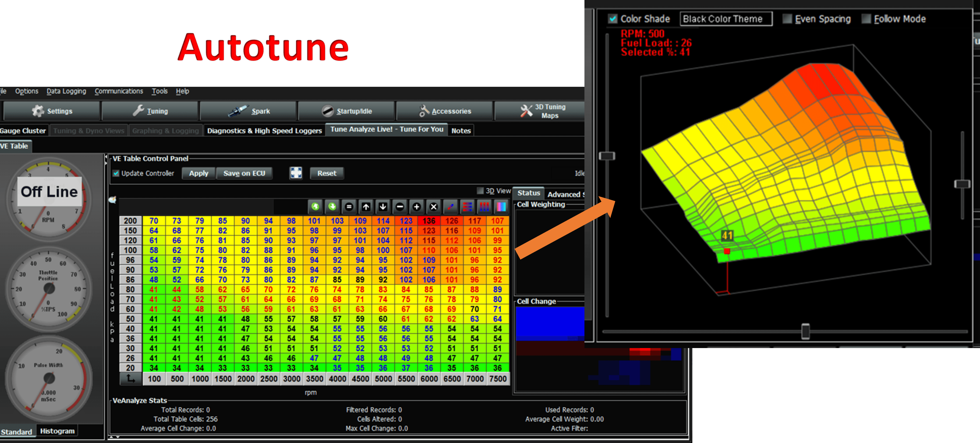Screen dimensions: 980x443
Task: Select the 100 rpm column header
Action: click(154, 379)
